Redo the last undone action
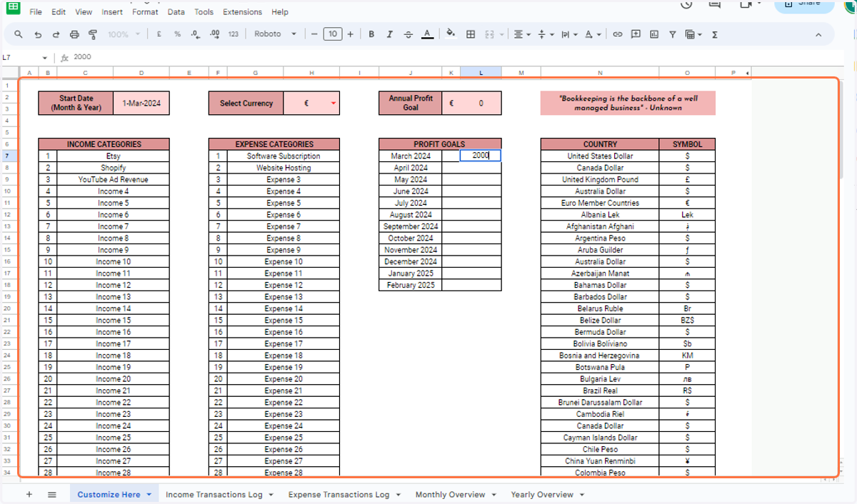 56,34
